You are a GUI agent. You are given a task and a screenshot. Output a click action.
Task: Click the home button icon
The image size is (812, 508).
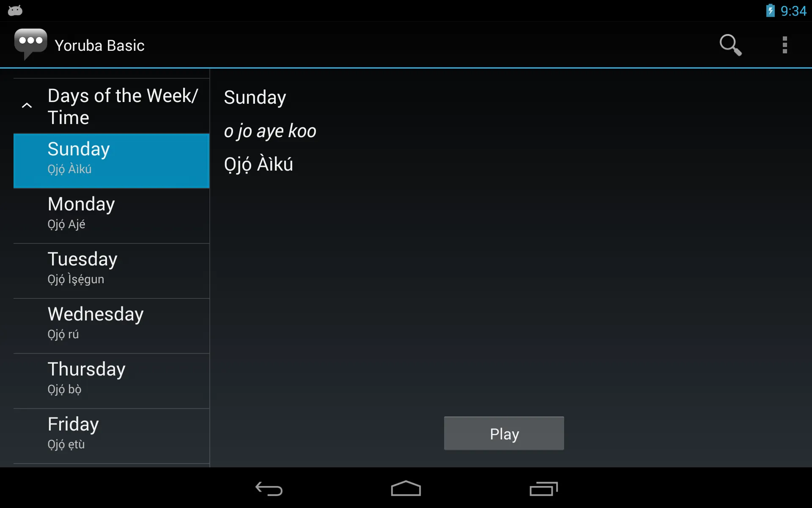406,489
